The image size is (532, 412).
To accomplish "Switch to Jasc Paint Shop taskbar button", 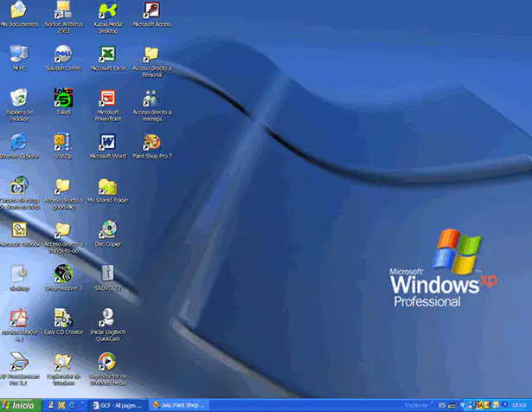I will point(179,405).
